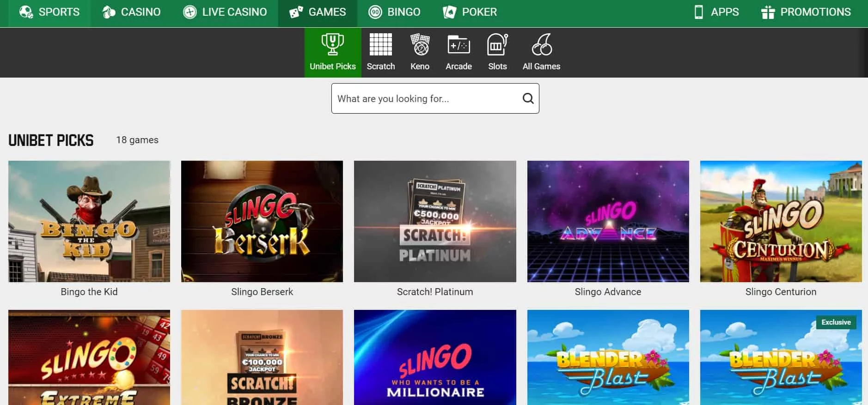Switch to the Slots category tab
This screenshot has height=405, width=868.
pos(497,53)
